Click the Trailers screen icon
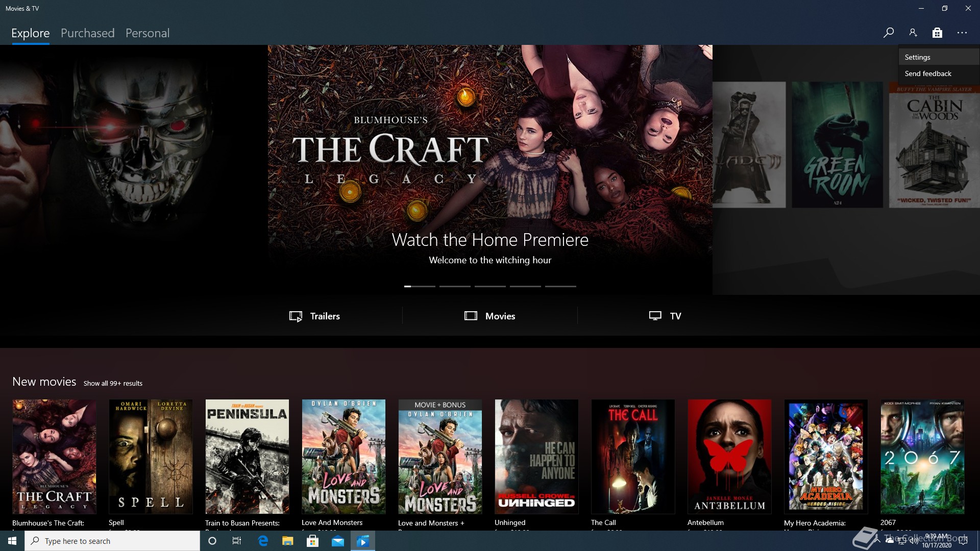980x551 pixels. pos(296,316)
